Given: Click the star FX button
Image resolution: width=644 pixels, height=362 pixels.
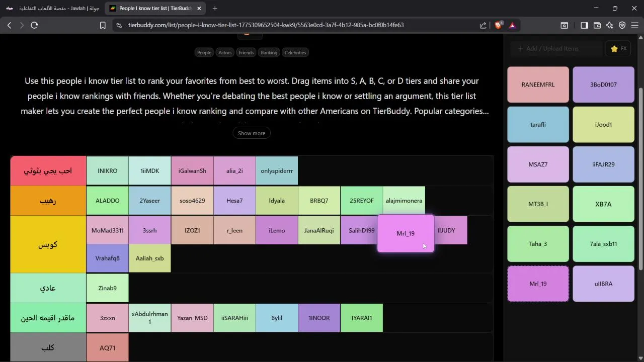Looking at the screenshot, I should click(618, 49).
